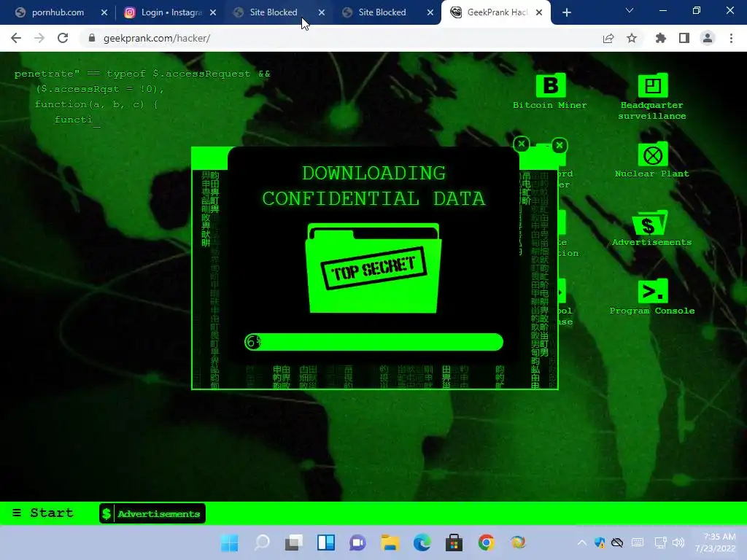Open the last colorful taskbar app icon
Image resolution: width=747 pixels, height=560 pixels.
(x=518, y=542)
